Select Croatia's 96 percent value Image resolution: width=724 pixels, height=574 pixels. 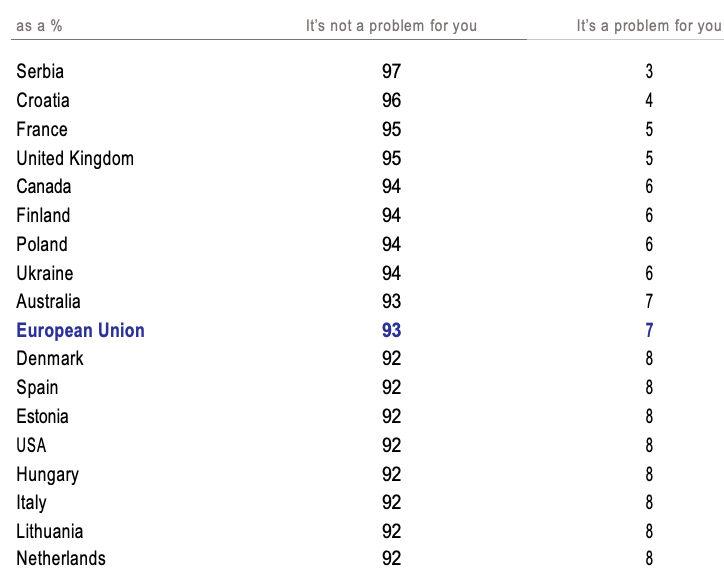391,101
